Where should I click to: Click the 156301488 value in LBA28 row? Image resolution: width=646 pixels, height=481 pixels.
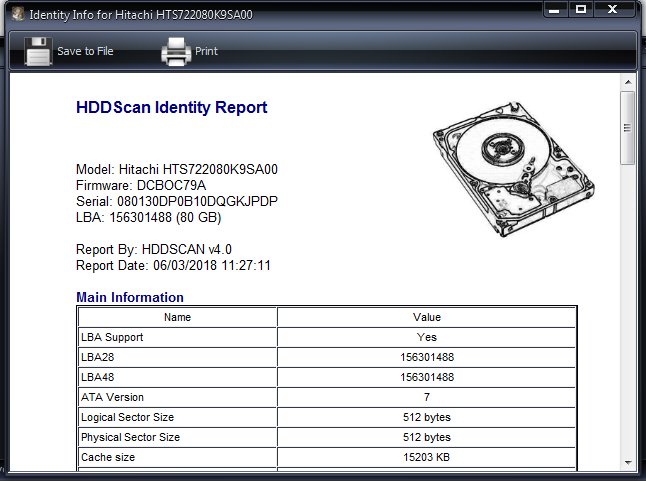click(x=427, y=357)
